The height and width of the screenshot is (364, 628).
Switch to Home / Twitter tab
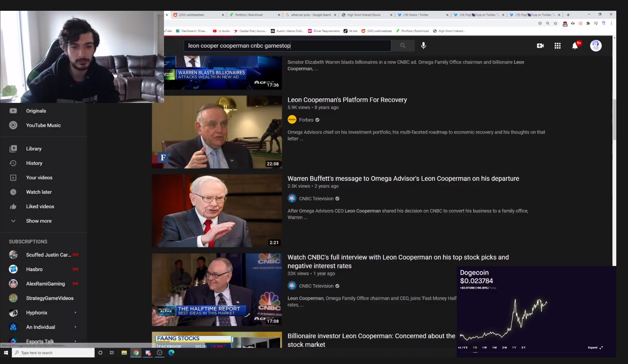click(x=422, y=15)
